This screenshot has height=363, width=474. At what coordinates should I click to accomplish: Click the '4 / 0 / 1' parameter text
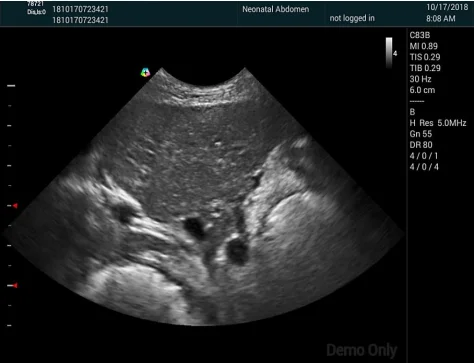[424, 156]
